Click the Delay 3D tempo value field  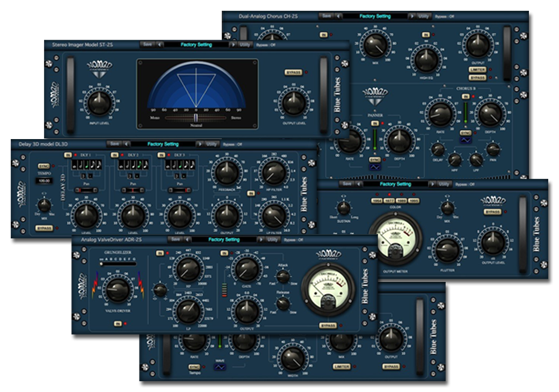pos(43,180)
